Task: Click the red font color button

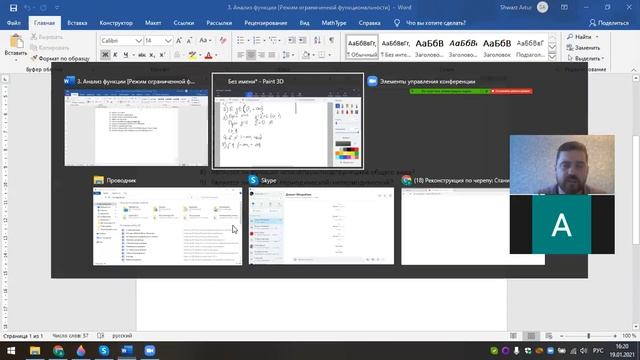Action: coord(208,55)
